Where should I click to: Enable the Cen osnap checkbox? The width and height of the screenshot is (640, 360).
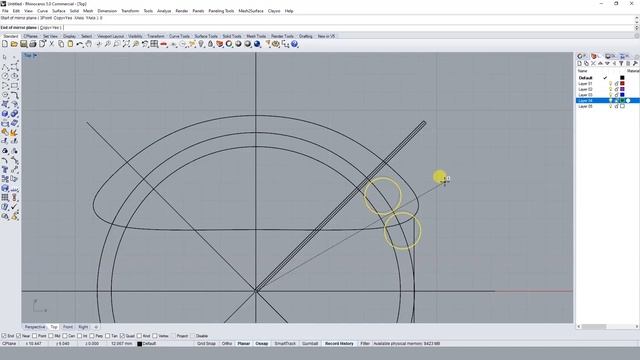[x=64, y=336]
